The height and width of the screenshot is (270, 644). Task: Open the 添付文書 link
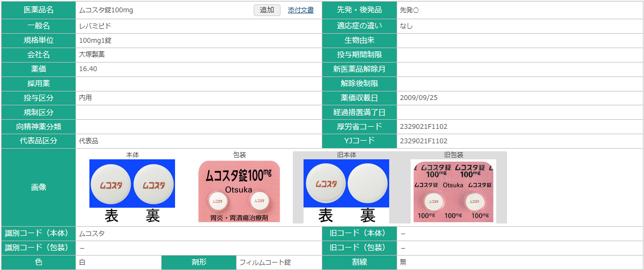click(301, 10)
